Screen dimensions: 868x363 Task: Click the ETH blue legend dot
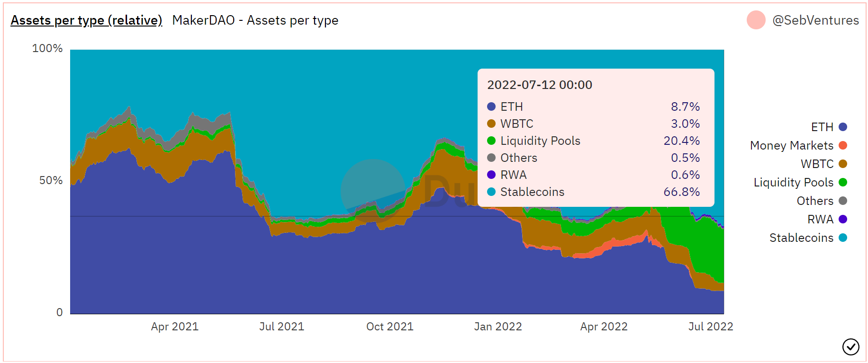click(x=843, y=127)
